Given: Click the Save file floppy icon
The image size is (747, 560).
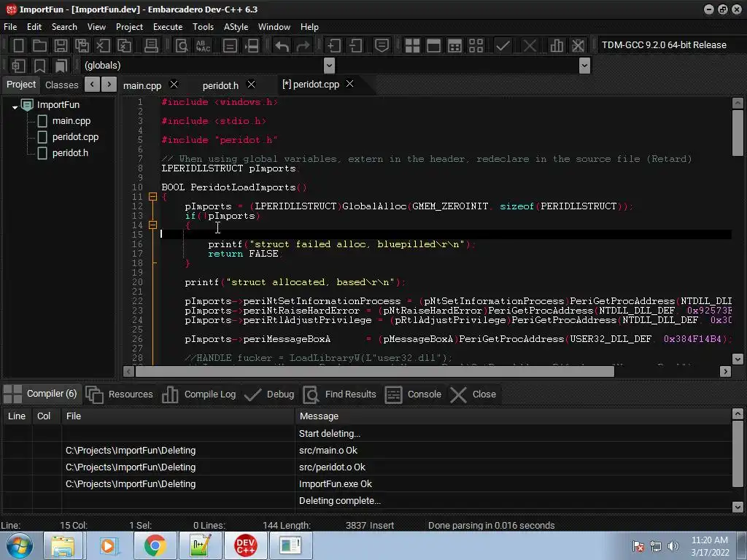Looking at the screenshot, I should pyautogui.click(x=61, y=45).
